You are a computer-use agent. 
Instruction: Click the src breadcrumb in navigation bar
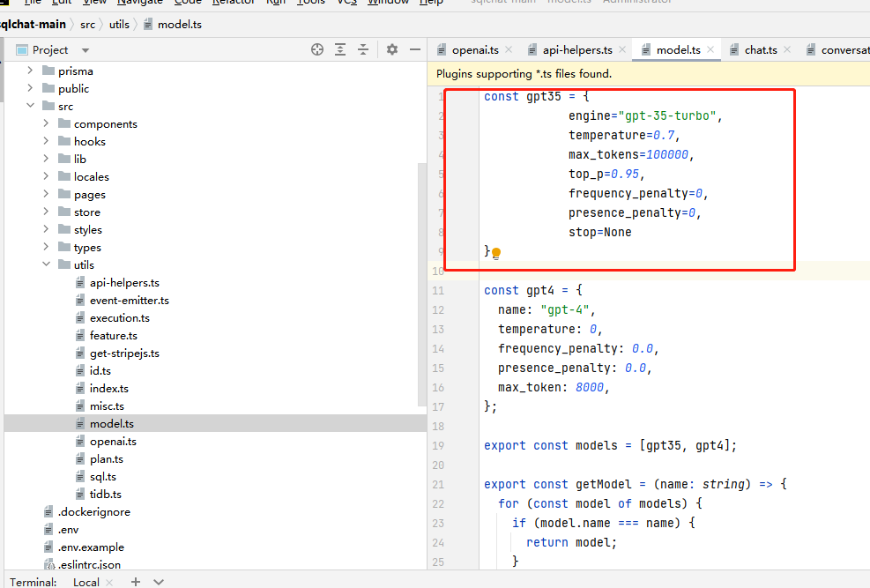(x=87, y=25)
